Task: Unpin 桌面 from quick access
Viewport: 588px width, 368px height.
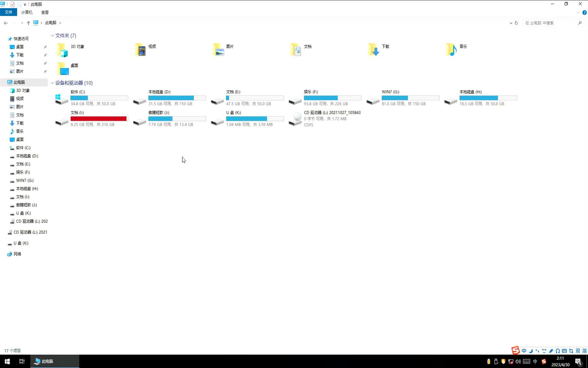Action: tap(45, 47)
